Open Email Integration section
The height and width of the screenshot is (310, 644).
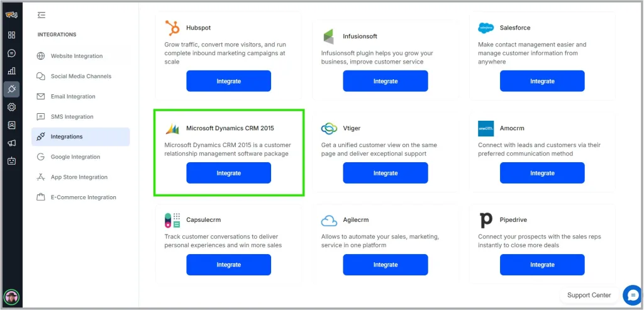(73, 96)
